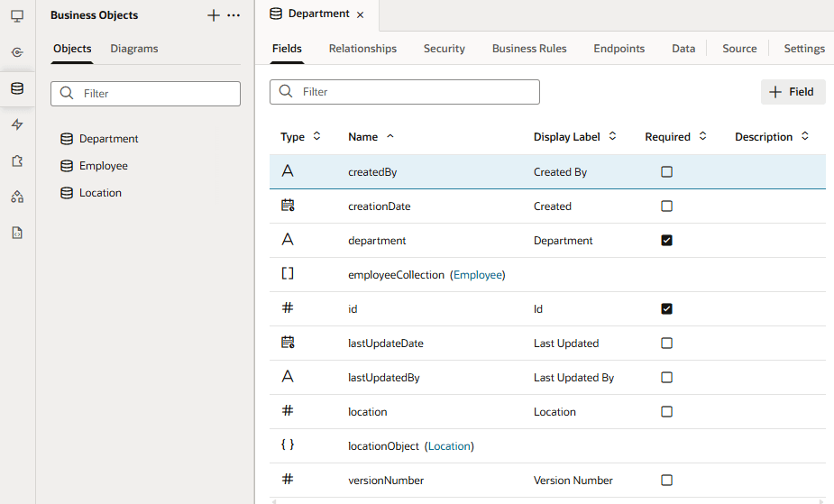The width and height of the screenshot is (834, 504).
Task: Toggle Required checkbox for location field
Action: point(666,411)
